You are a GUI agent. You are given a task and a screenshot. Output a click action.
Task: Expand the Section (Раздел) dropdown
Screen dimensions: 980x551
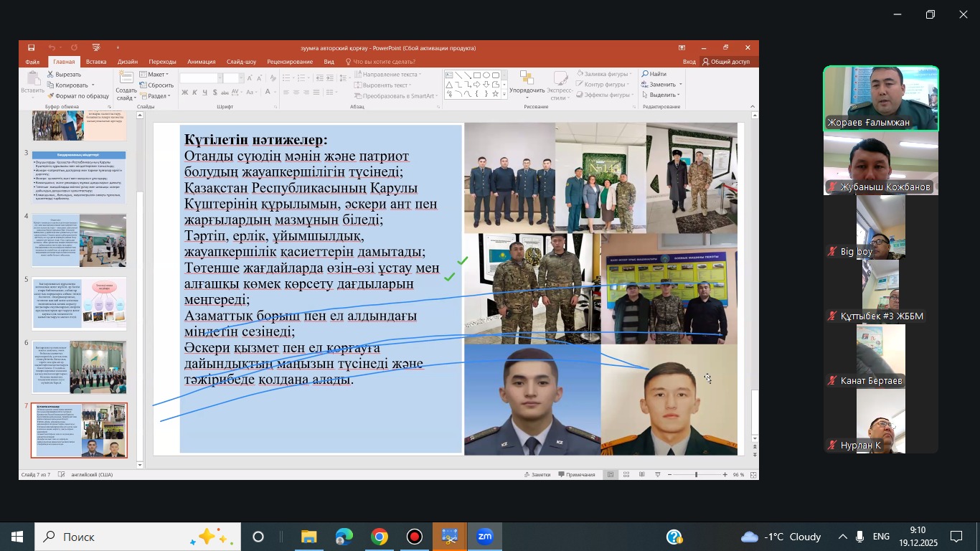[156, 96]
